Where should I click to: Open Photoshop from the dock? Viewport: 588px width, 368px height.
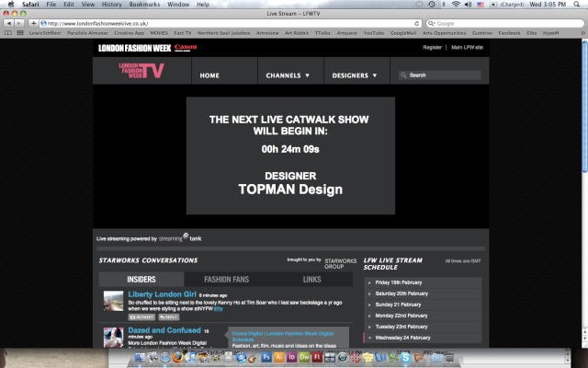tap(265, 356)
